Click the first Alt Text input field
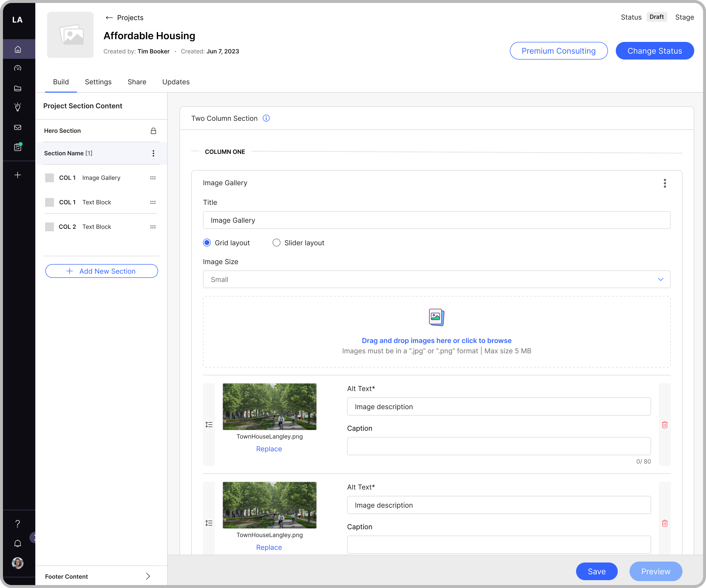The width and height of the screenshot is (706, 588). 499,406
